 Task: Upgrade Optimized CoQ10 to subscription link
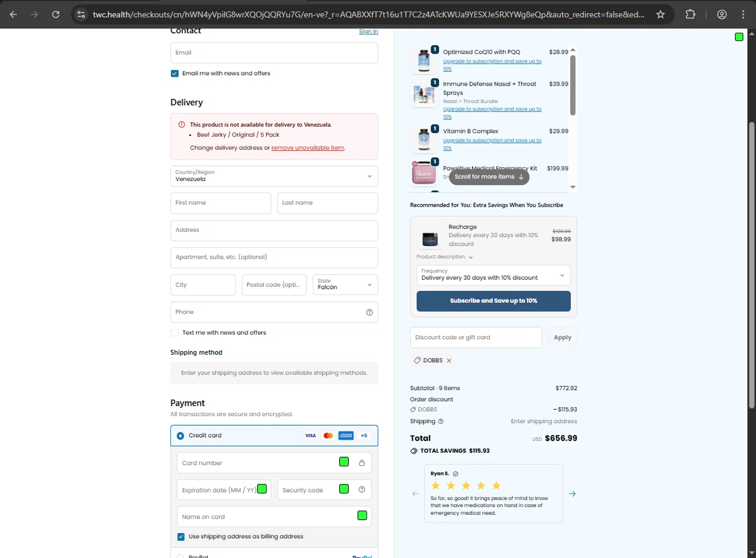[492, 65]
